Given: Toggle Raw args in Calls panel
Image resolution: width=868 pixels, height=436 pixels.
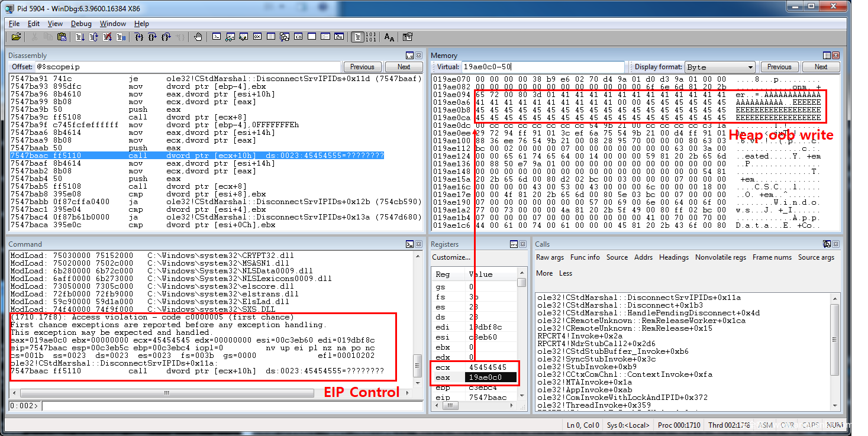Looking at the screenshot, I should pos(550,257).
